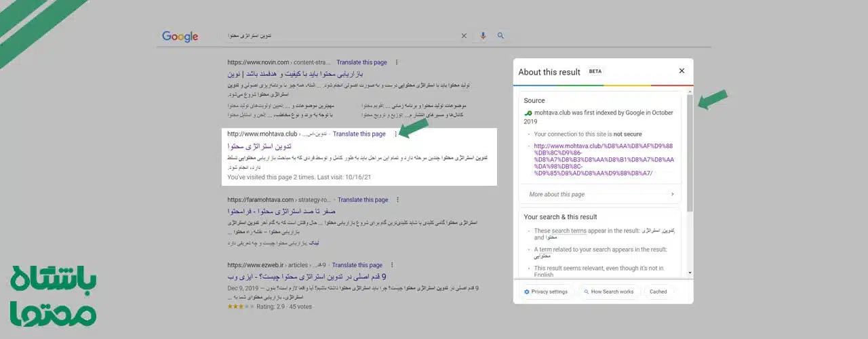Click Translate this page for mohtava.club
Image resolution: width=868 pixels, height=339 pixels.
coord(359,134)
